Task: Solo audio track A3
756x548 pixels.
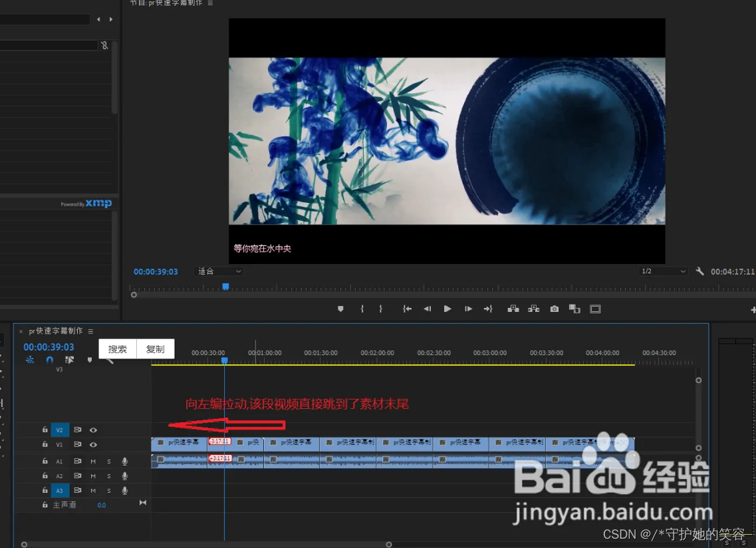Action: click(x=109, y=491)
